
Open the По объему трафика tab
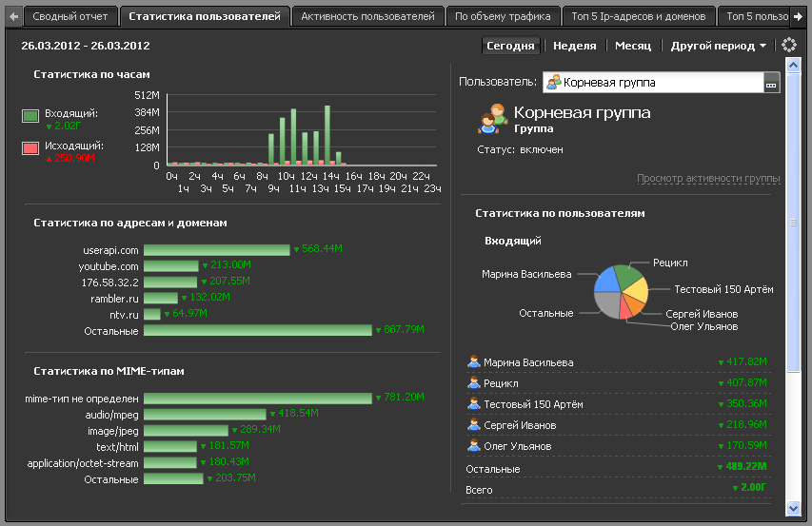pos(503,16)
